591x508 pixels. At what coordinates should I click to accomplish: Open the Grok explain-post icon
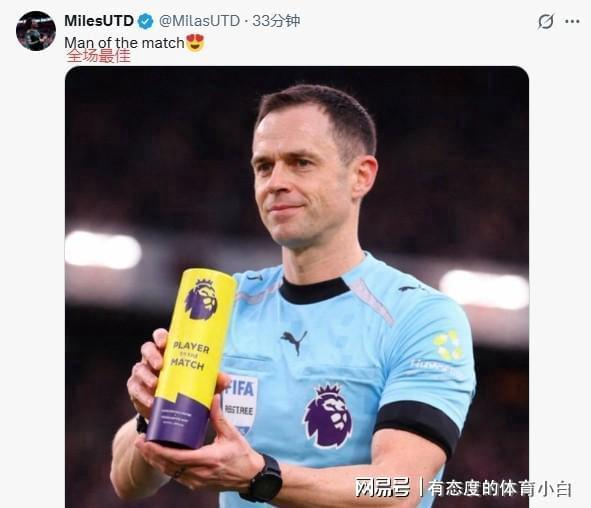click(546, 21)
